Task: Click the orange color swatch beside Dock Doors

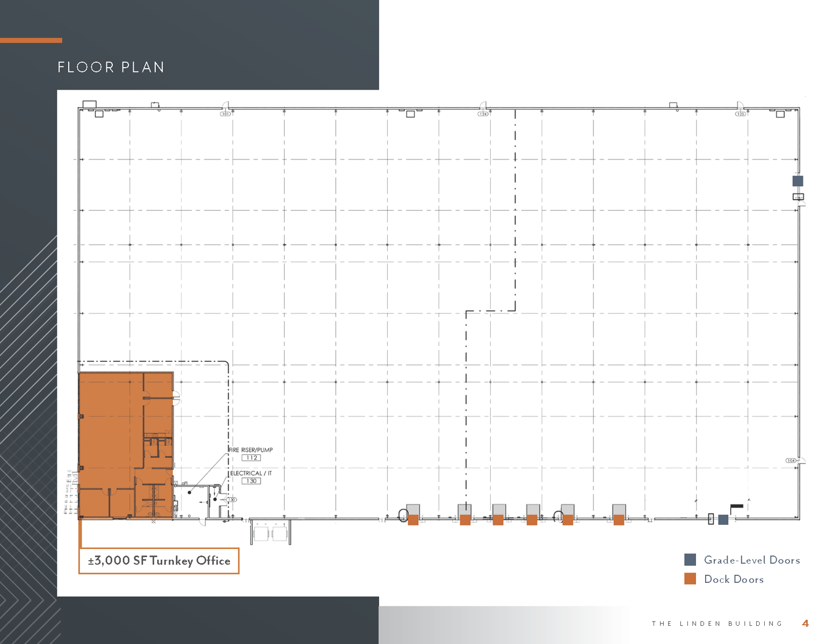Action: click(x=690, y=579)
